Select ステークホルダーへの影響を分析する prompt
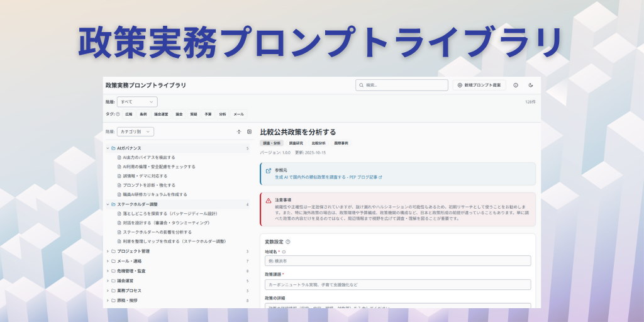The image size is (644, 322). click(x=157, y=232)
